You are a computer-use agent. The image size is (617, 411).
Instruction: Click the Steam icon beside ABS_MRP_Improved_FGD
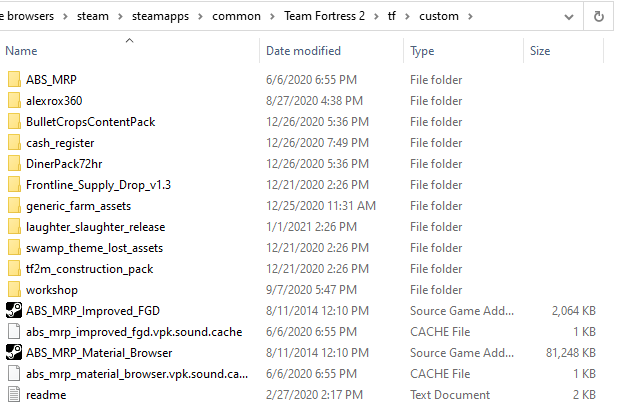(13, 310)
